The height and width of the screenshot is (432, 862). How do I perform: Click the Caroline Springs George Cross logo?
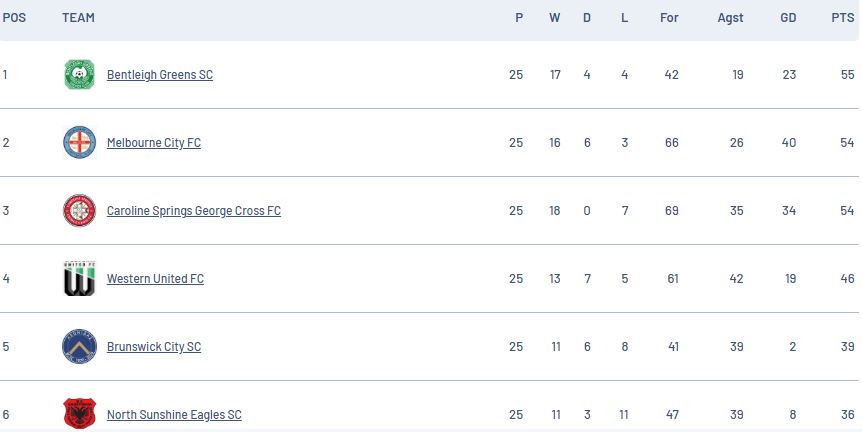point(79,211)
